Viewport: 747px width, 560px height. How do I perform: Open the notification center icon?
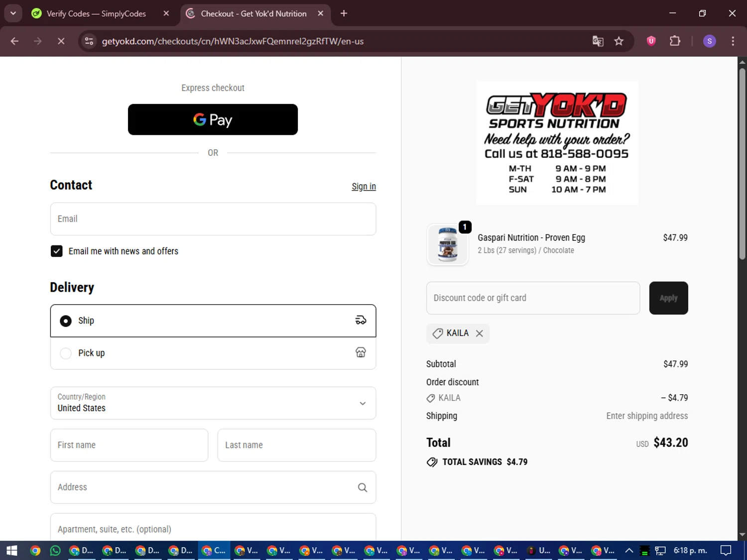[x=726, y=551]
